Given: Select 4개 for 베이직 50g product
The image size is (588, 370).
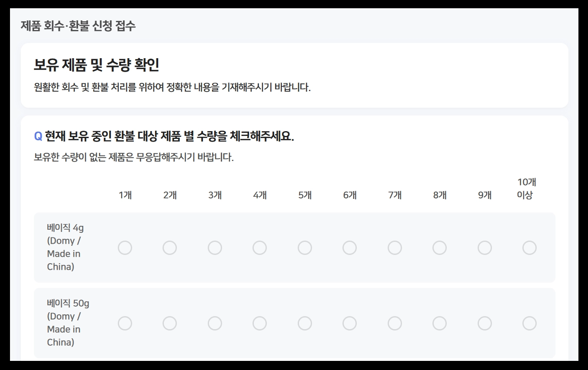Looking at the screenshot, I should click(260, 323).
